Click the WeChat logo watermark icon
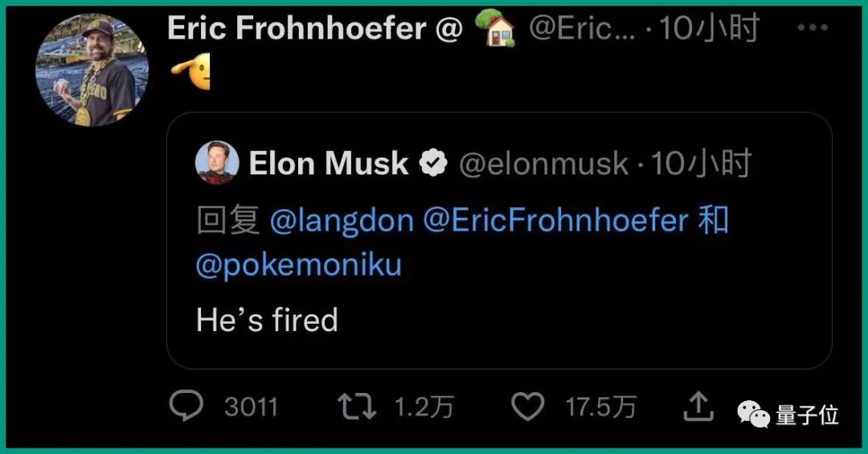Screen dimensions: 868x454 pyautogui.click(x=754, y=415)
